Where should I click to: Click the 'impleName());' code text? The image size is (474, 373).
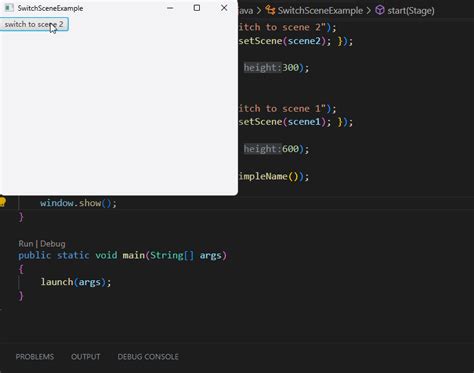pos(274,176)
